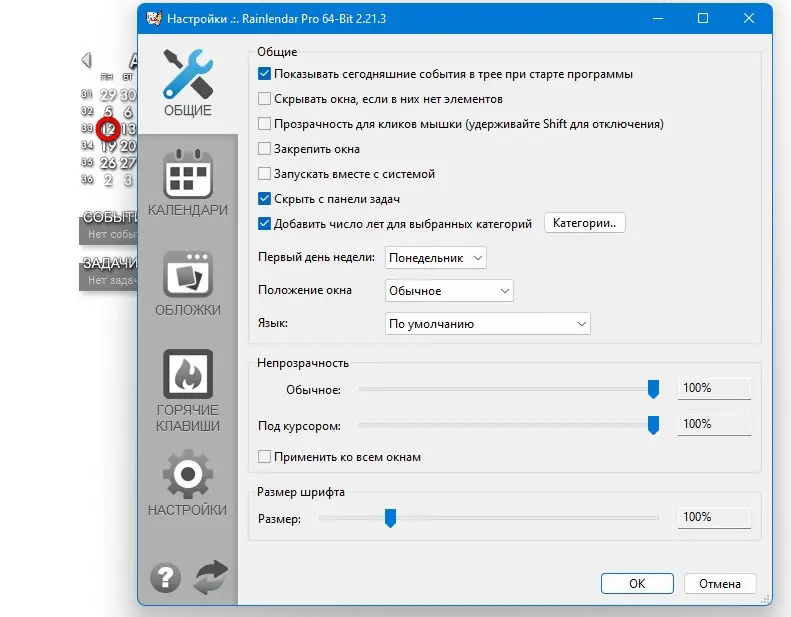Click the under-cursor opacity percentage field
Viewport: 791px width, 617px height.
coord(714,424)
